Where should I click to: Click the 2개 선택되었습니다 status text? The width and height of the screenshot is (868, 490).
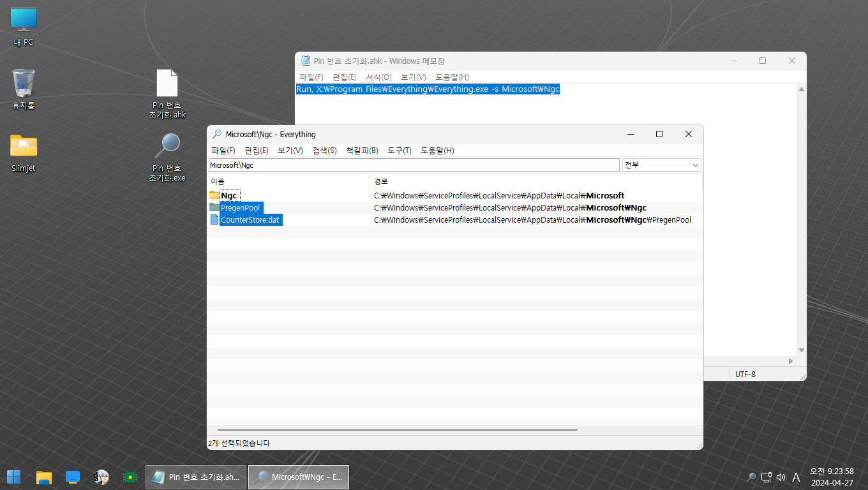point(239,443)
